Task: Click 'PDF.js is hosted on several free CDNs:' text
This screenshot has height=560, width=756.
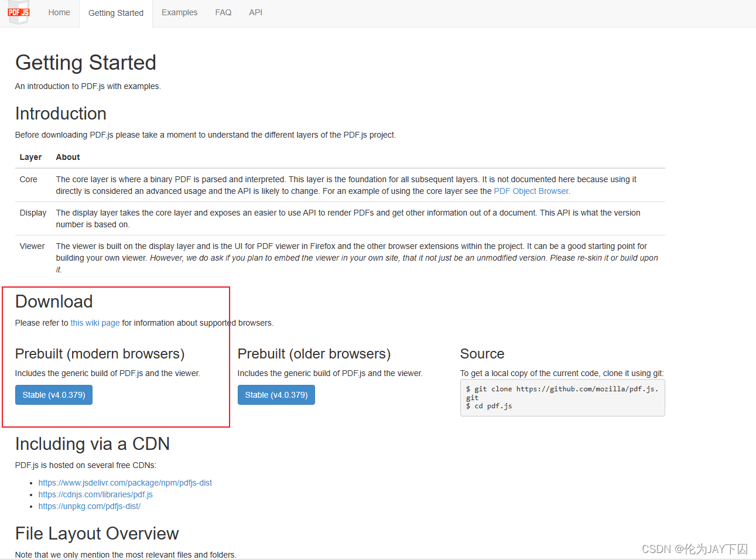Action: click(85, 465)
